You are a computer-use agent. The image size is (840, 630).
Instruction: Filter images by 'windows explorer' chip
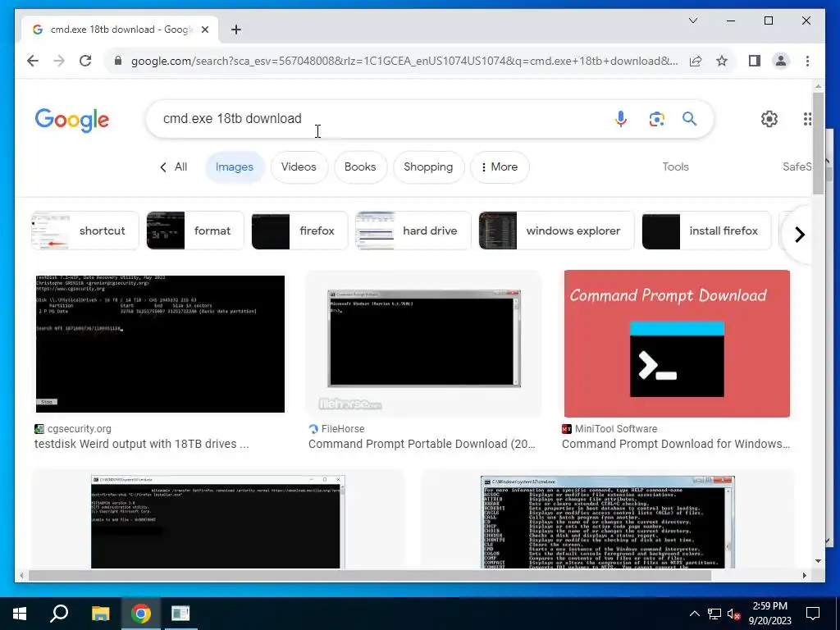557,231
